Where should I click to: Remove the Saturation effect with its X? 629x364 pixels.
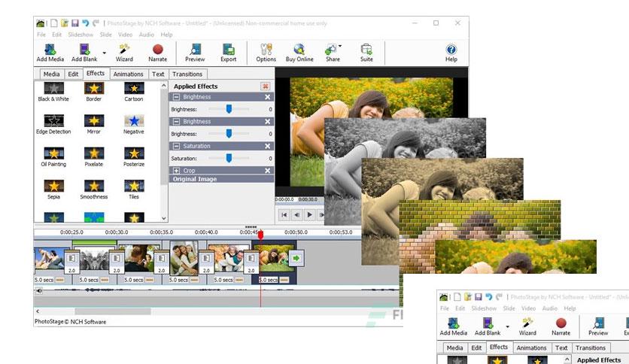click(267, 146)
